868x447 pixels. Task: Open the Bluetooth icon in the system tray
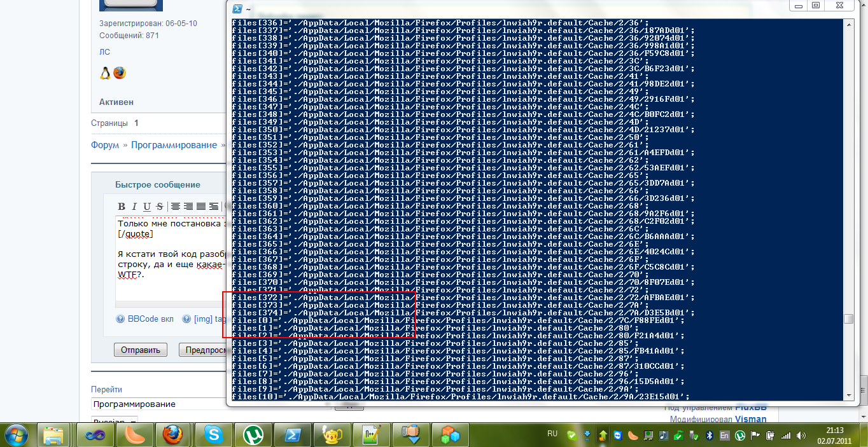coord(710,435)
